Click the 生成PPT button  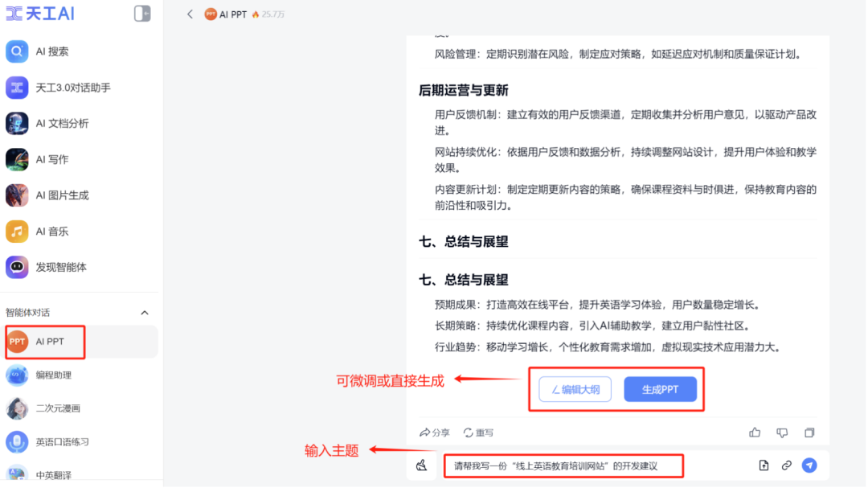(660, 388)
